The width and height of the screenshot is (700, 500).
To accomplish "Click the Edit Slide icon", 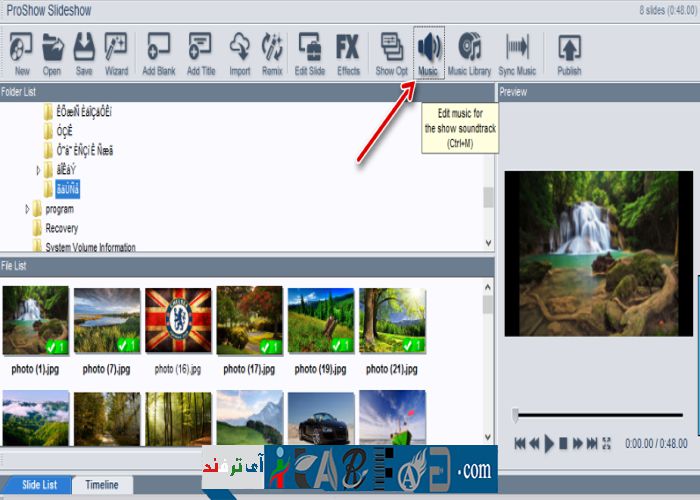I will 309,53.
